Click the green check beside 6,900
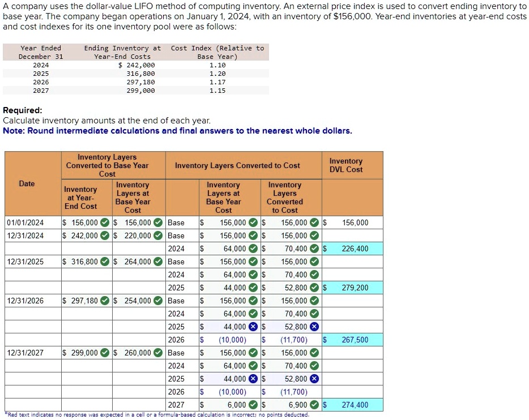 coord(314,405)
